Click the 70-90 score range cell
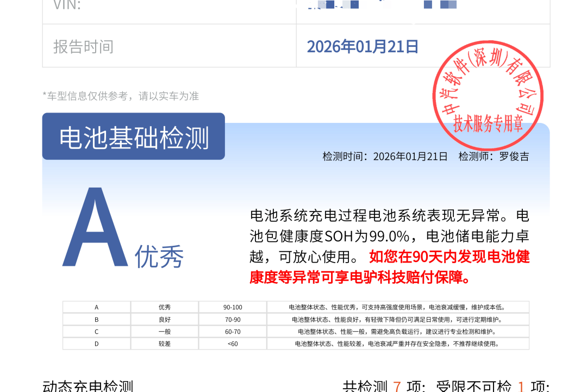 233,320
